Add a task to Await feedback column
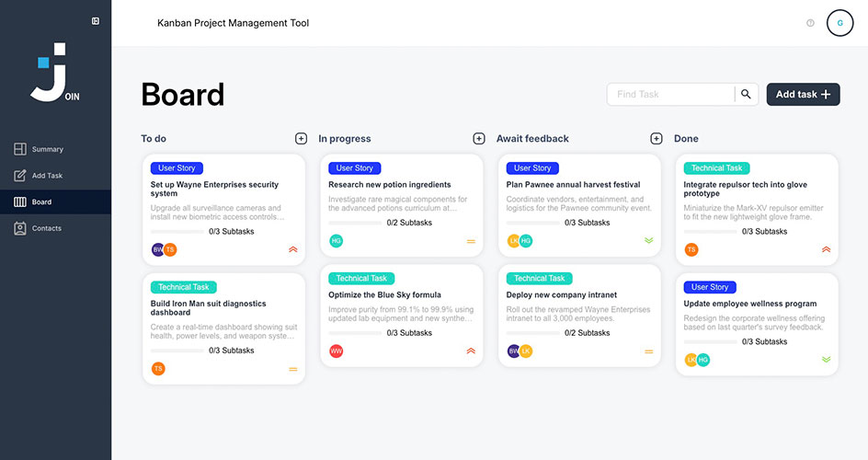Viewport: 868px width, 460px height. tap(656, 138)
